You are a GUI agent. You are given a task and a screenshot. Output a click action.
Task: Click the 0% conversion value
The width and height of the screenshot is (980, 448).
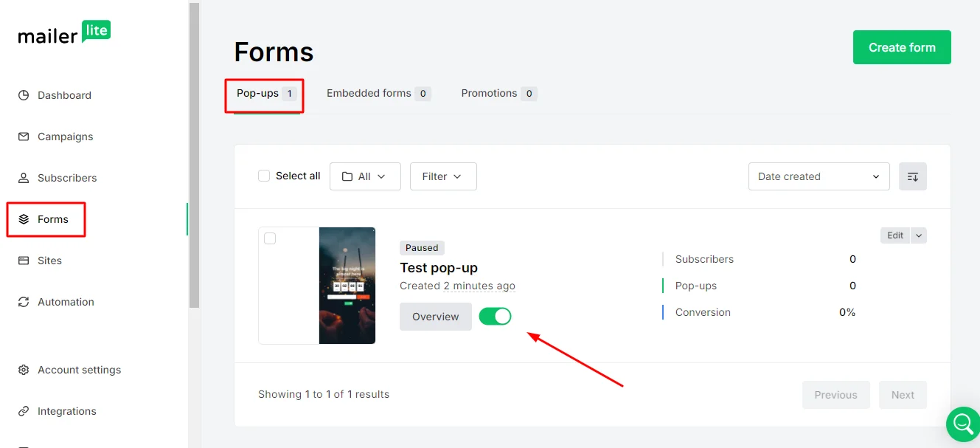[847, 312]
